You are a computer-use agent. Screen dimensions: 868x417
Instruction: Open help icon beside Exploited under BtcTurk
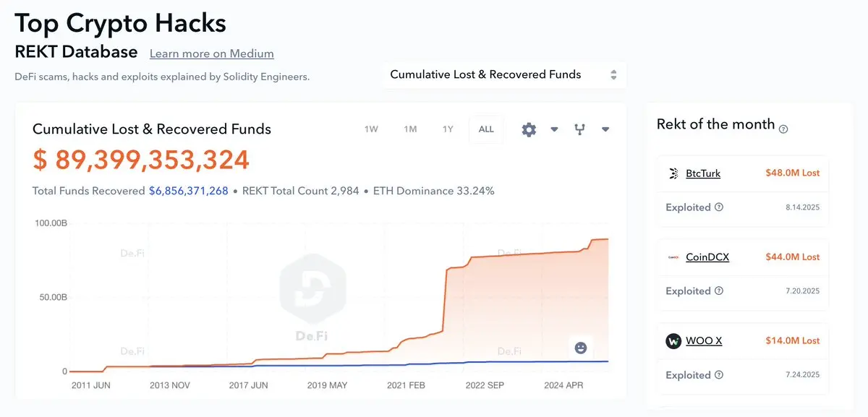click(x=719, y=207)
